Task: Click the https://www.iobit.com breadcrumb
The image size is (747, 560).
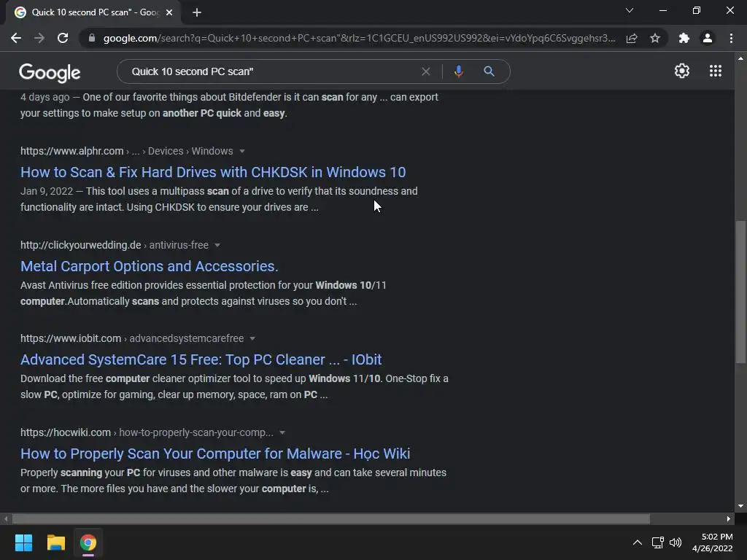Action: [71, 338]
